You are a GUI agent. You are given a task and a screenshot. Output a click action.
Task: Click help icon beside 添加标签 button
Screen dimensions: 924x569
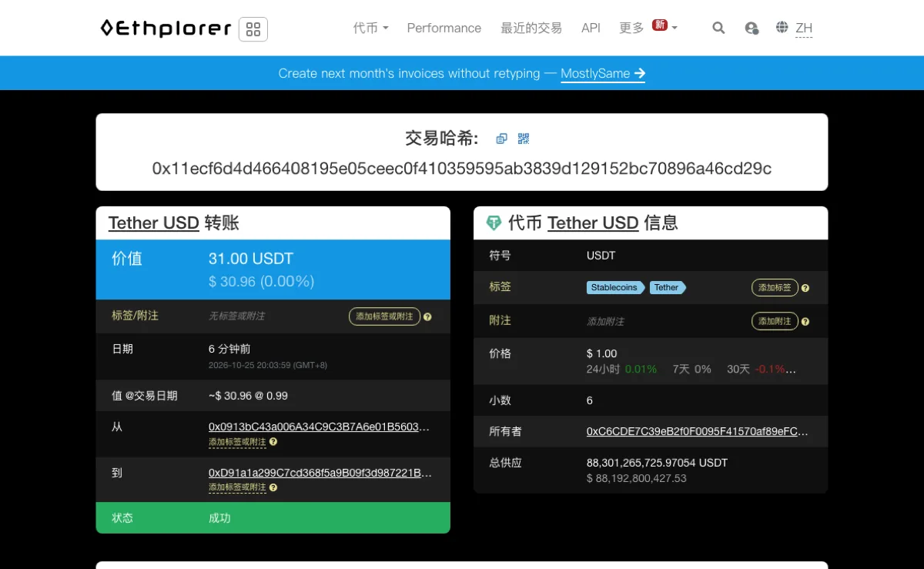(x=805, y=288)
